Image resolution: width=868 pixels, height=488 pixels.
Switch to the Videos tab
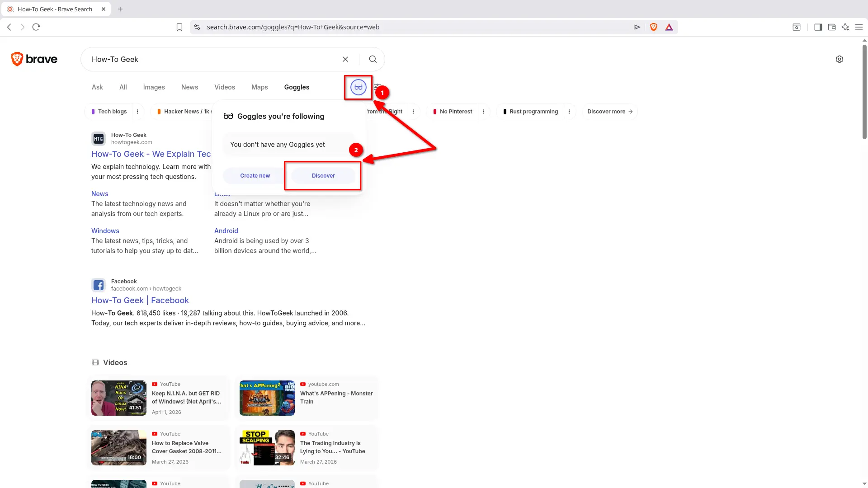[x=225, y=87]
